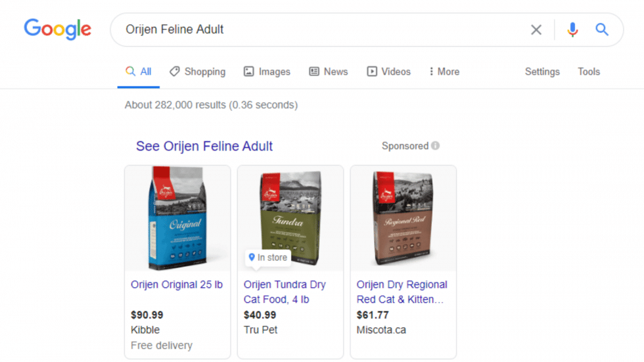Open See Orijen Feline Adult link
Viewport: 644px width, 362px height.
click(204, 146)
